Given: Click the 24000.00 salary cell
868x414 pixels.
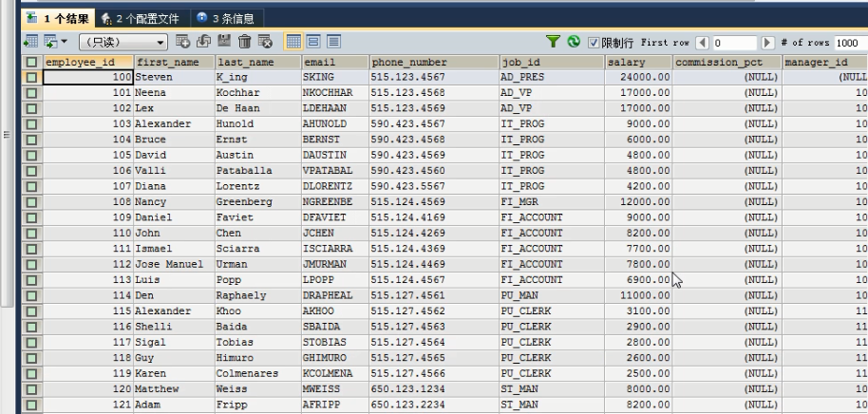Looking at the screenshot, I should (x=639, y=78).
